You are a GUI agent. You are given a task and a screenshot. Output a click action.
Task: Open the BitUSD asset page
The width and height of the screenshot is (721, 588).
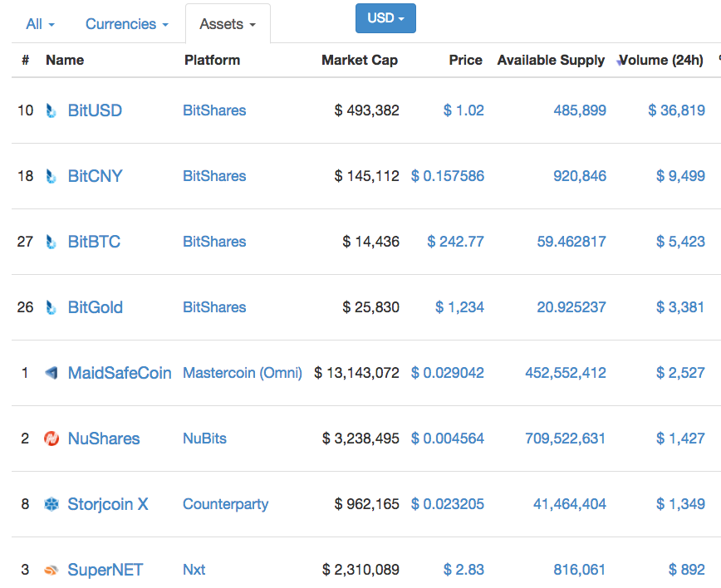coord(95,110)
